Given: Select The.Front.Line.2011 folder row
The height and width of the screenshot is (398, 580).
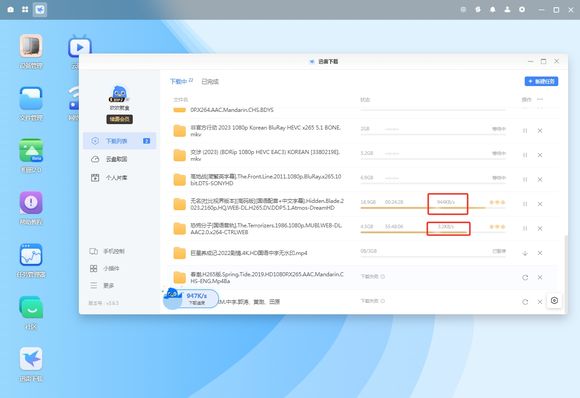Looking at the screenshot, I should click(362, 179).
